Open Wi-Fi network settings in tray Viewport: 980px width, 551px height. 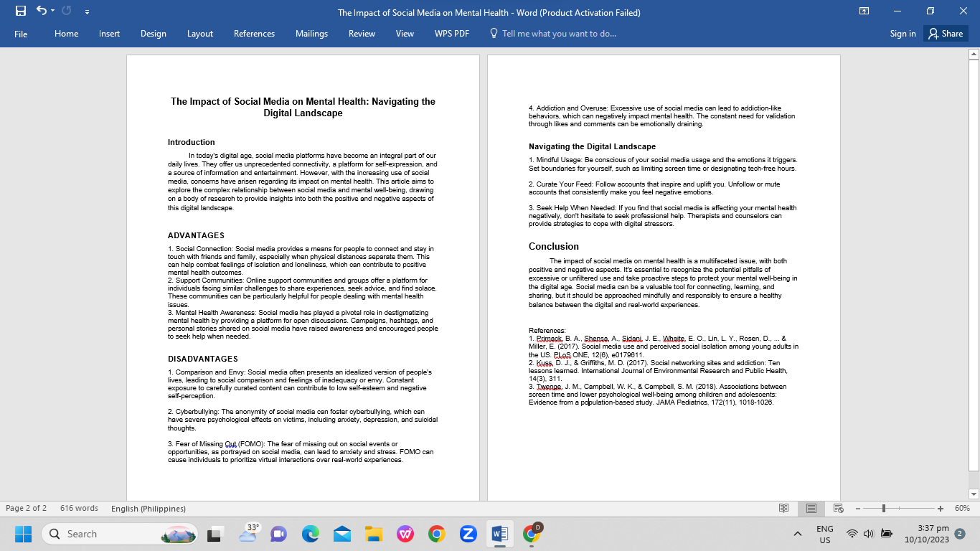852,534
